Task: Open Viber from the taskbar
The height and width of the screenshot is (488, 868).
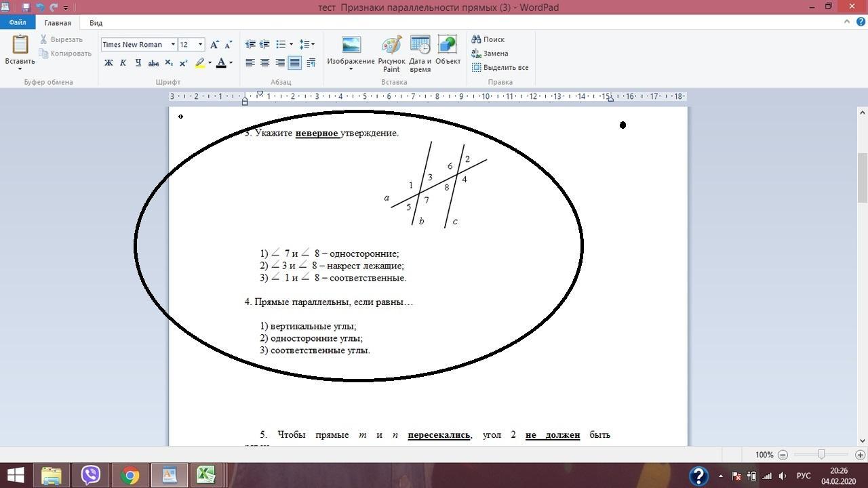Action: [91, 474]
